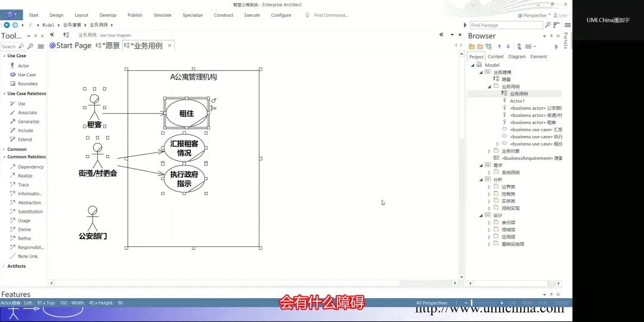Open the Start ribbon tab
Screen dimensions: 644x322
(x=33, y=15)
